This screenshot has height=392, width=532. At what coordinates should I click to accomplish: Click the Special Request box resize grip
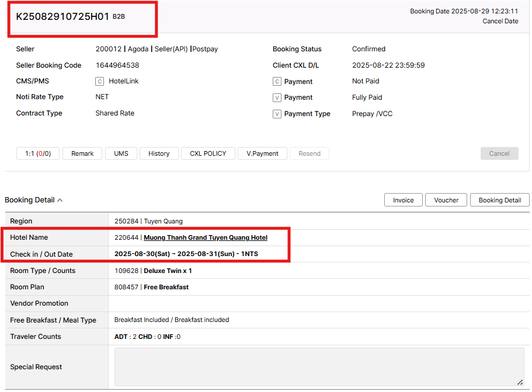[x=519, y=381]
